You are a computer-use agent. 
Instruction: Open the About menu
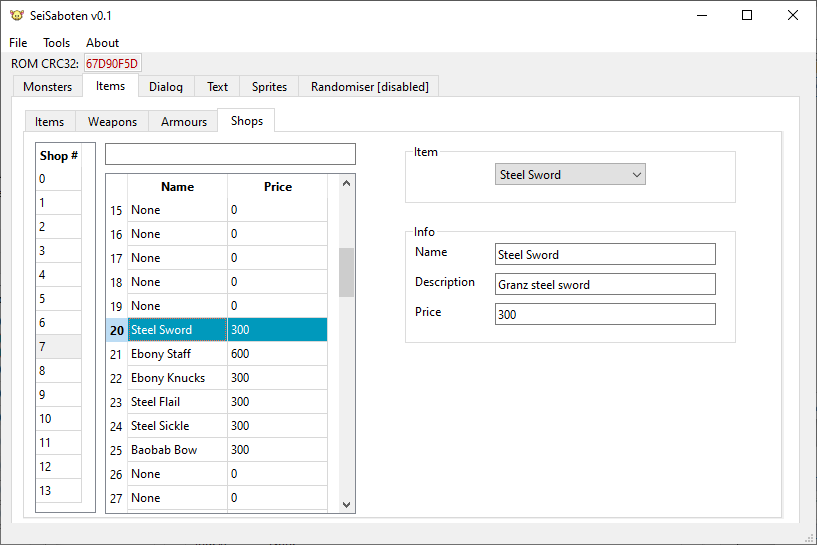(103, 43)
